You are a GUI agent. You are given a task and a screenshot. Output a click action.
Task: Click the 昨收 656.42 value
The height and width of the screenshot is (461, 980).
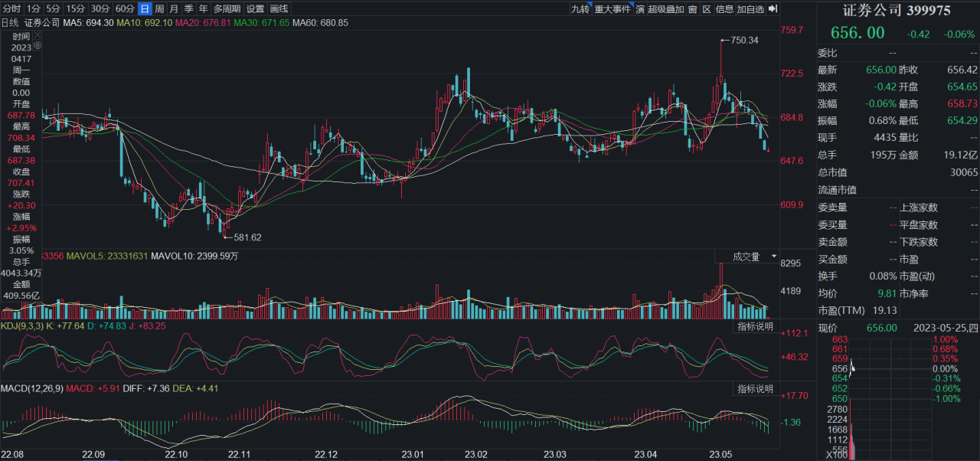pyautogui.click(x=962, y=70)
